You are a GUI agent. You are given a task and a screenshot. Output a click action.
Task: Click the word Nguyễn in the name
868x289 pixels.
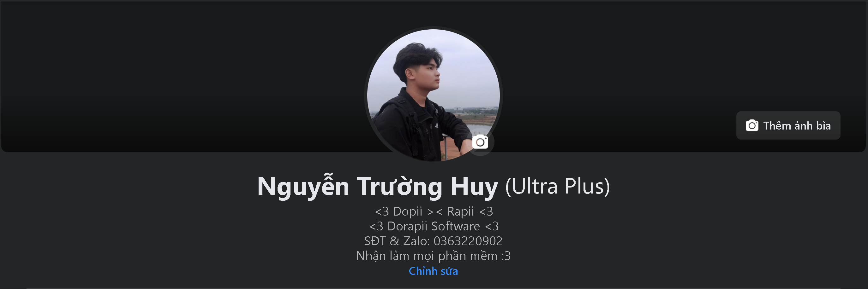point(303,186)
